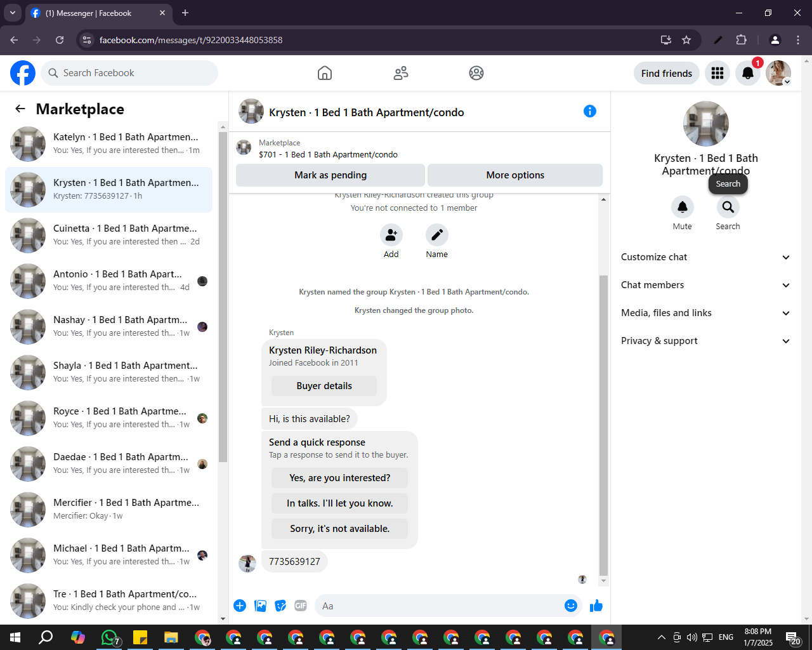This screenshot has width=812, height=650.
Task: Open the notifications bell
Action: [x=748, y=73]
